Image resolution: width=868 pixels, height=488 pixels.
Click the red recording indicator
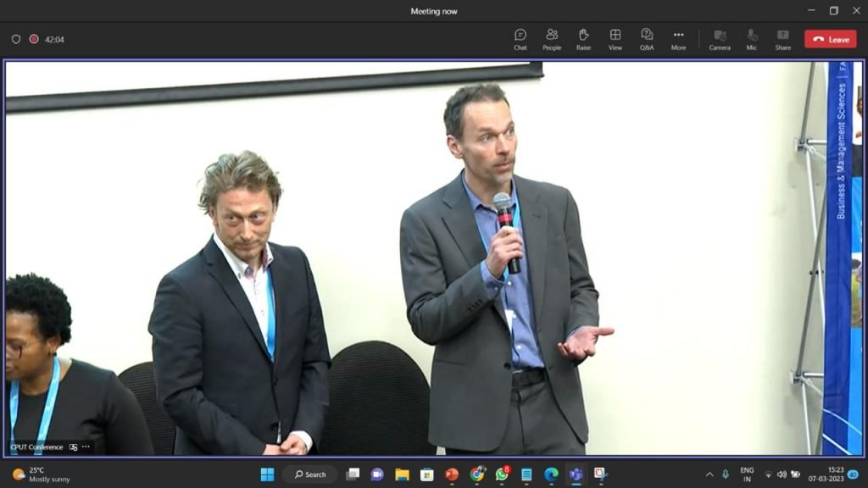coord(34,39)
